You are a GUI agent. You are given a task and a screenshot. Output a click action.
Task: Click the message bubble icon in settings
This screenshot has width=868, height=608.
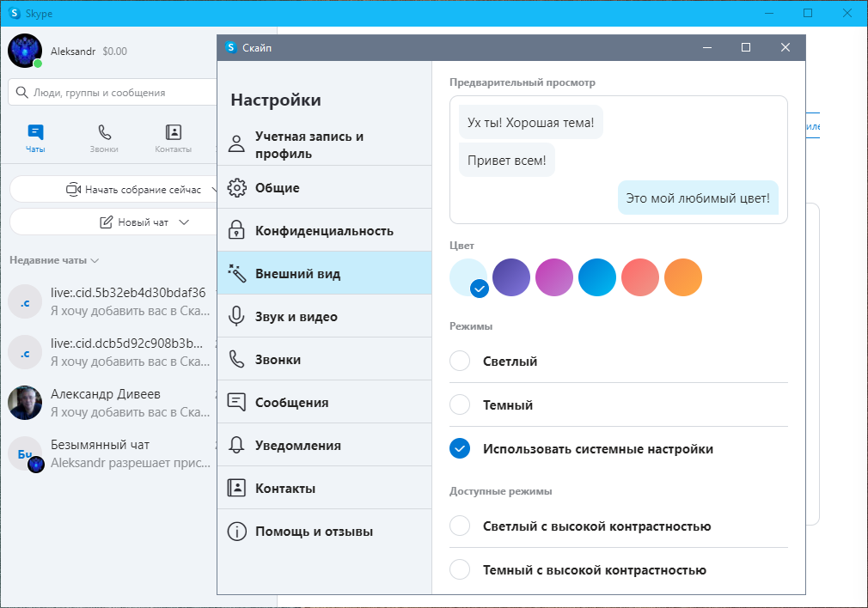point(236,402)
